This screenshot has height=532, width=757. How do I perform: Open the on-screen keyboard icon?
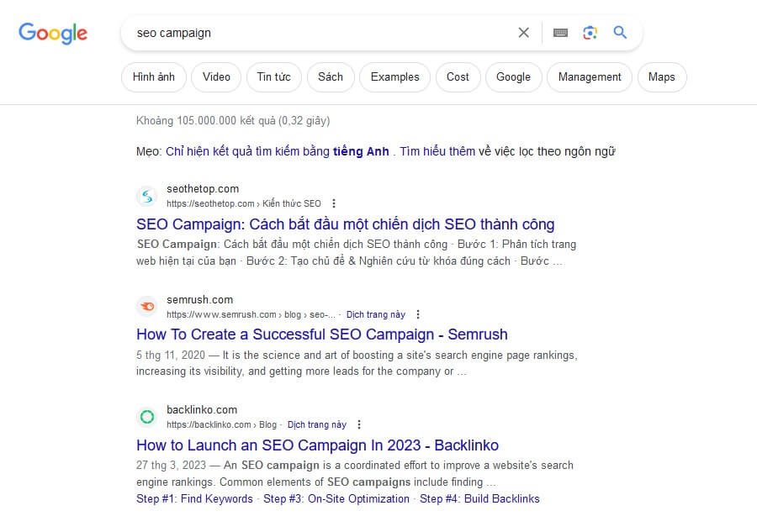[x=560, y=33]
